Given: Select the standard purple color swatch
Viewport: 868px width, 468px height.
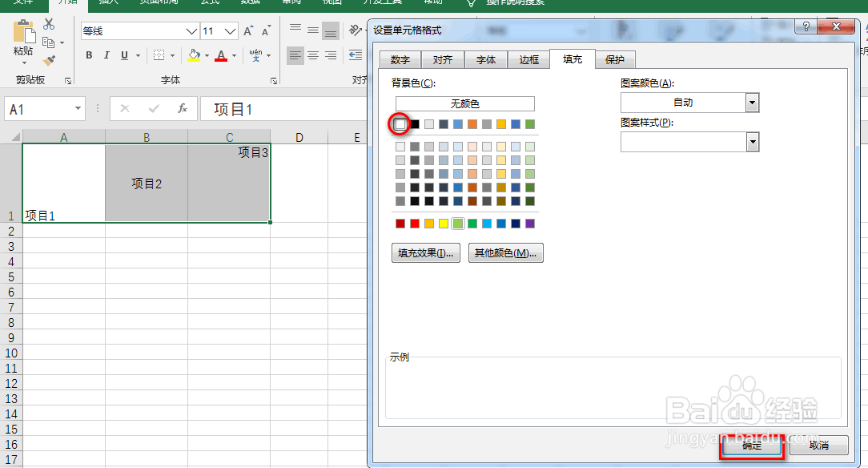Looking at the screenshot, I should pos(530,224).
